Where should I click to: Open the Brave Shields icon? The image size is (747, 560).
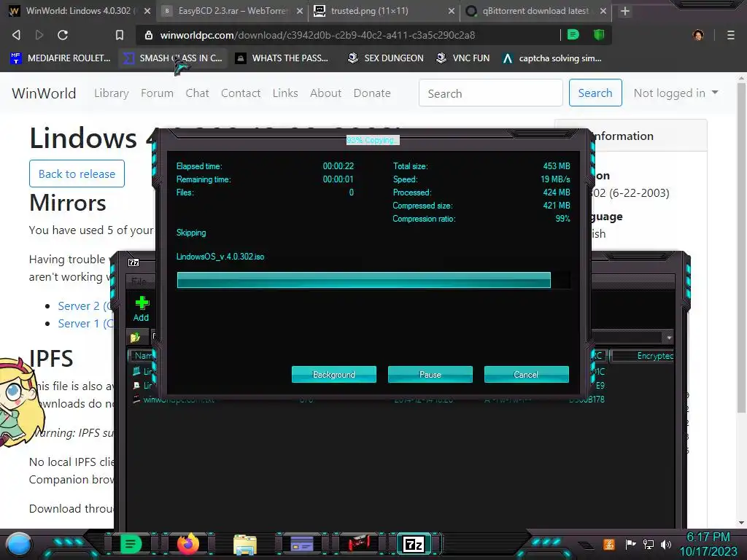(x=598, y=34)
